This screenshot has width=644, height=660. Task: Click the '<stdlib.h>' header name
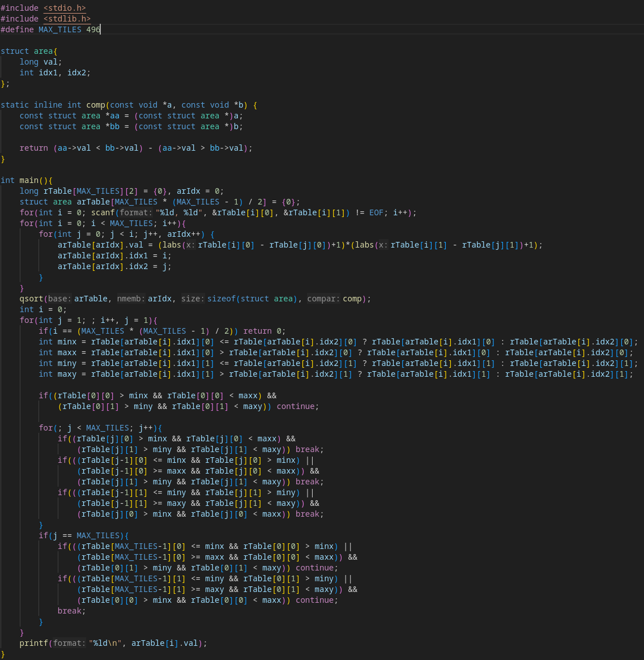click(x=67, y=19)
